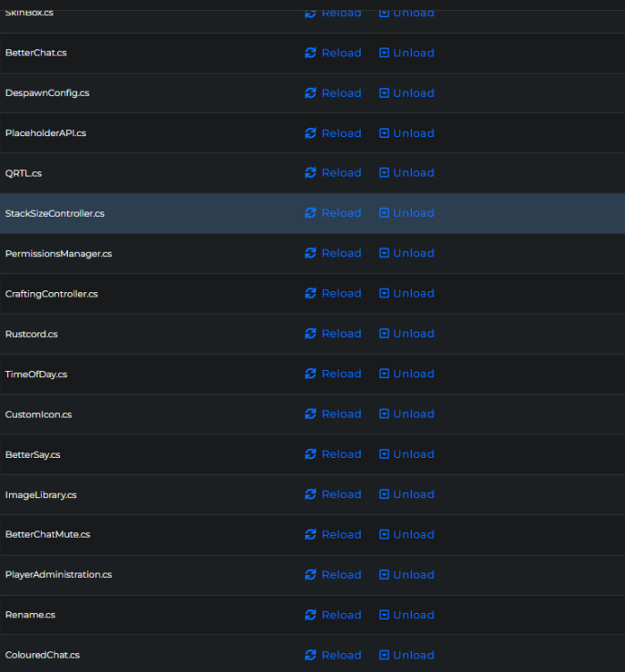
Task: Unload the BetterChat.cs plugin
Action: 407,53
